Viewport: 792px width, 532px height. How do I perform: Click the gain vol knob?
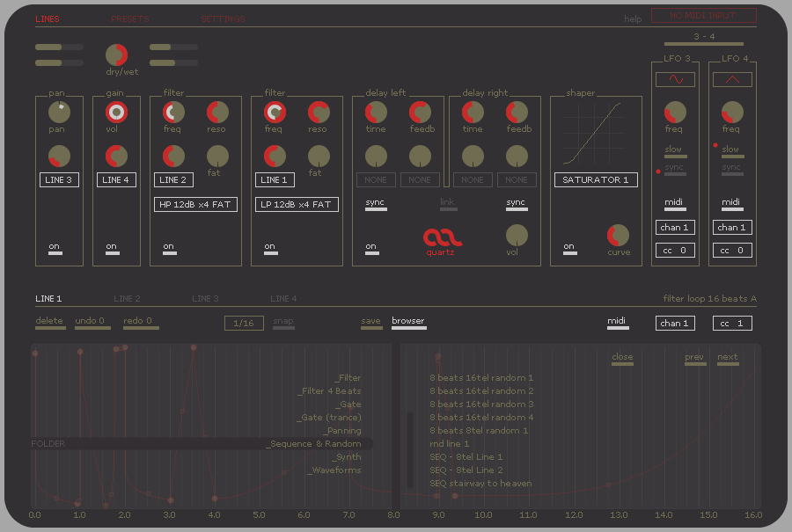coord(116,112)
